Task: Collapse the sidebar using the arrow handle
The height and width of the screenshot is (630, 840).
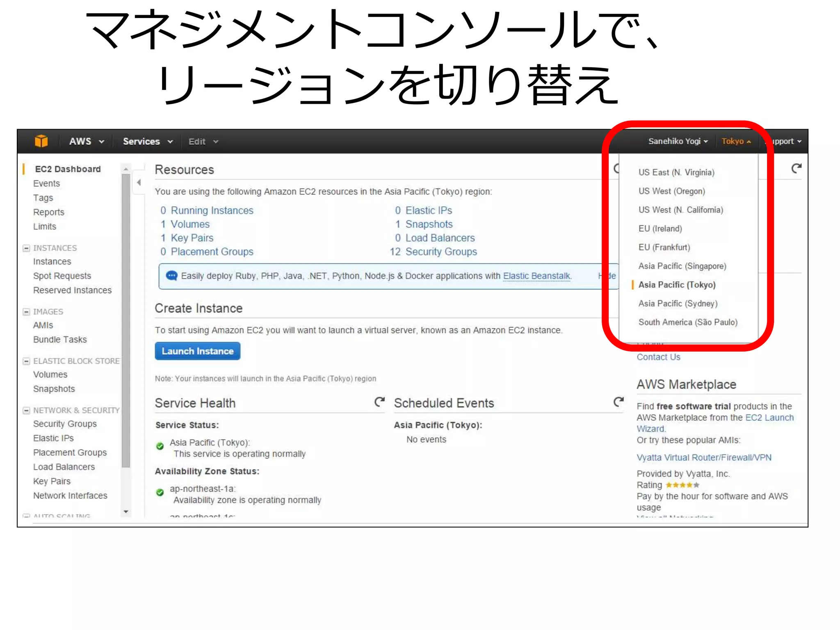Action: 139,183
